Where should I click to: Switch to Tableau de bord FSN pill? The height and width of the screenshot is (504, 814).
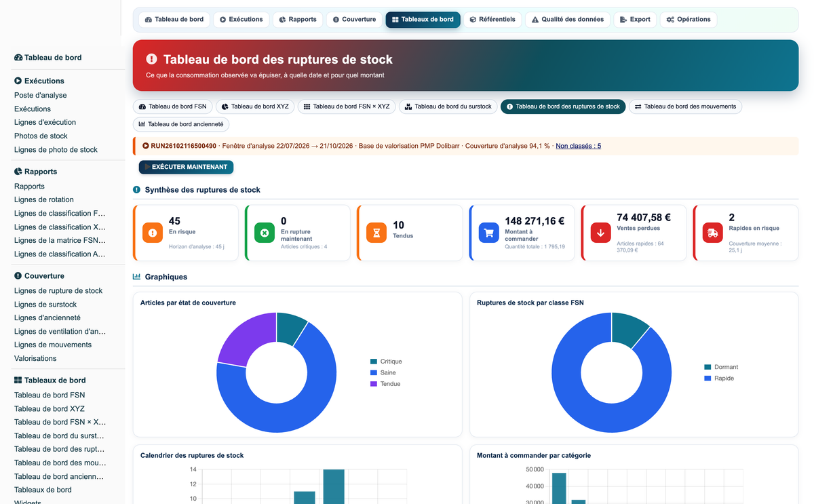coord(172,106)
